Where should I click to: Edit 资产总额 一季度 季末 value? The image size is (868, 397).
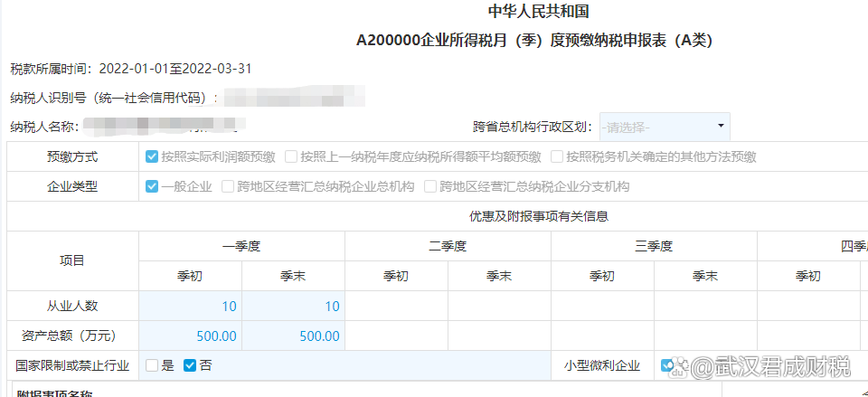[x=293, y=336]
